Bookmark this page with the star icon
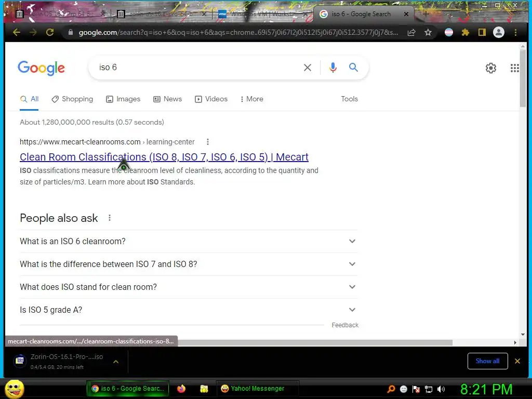Viewport: 532px width, 399px height. click(428, 32)
